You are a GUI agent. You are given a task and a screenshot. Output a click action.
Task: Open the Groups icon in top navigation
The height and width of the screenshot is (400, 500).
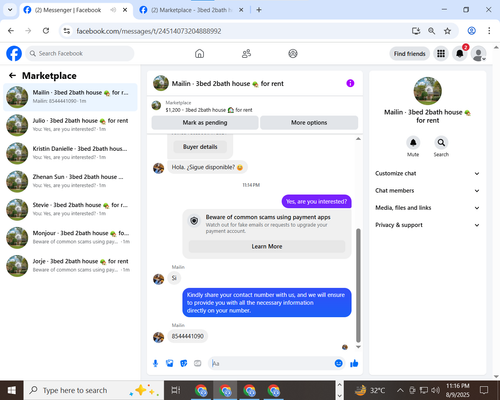coord(293,53)
